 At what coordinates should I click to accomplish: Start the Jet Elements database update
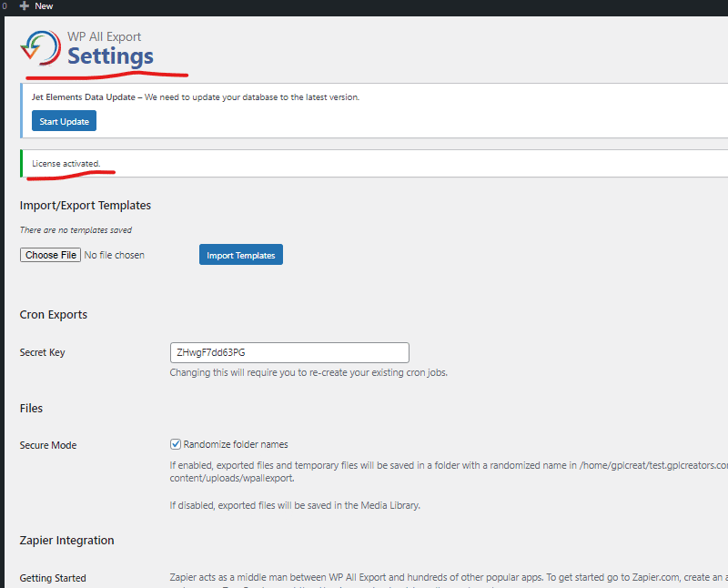pos(64,121)
